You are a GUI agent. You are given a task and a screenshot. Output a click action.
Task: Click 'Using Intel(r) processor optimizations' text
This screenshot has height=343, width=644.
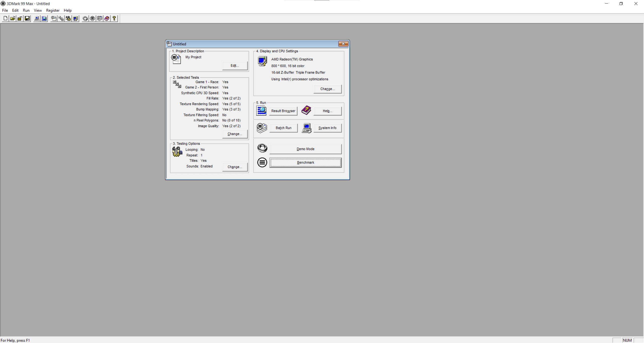pyautogui.click(x=300, y=79)
